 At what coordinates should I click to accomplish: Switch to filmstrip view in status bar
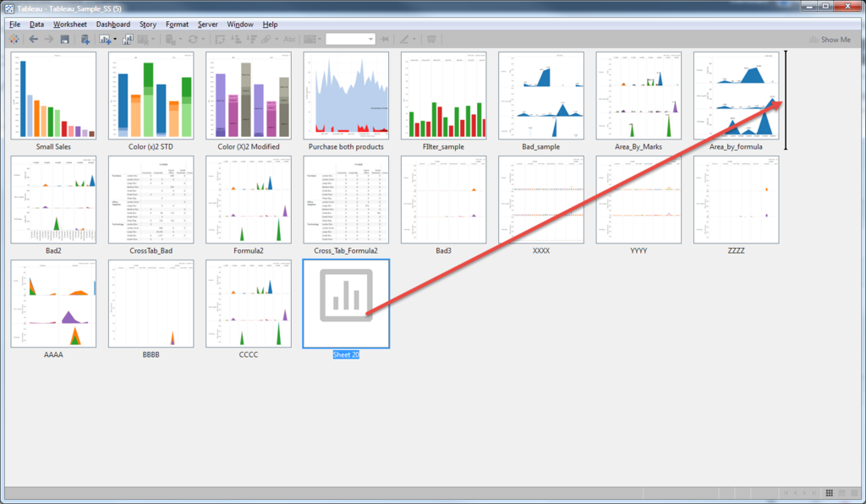tap(842, 493)
